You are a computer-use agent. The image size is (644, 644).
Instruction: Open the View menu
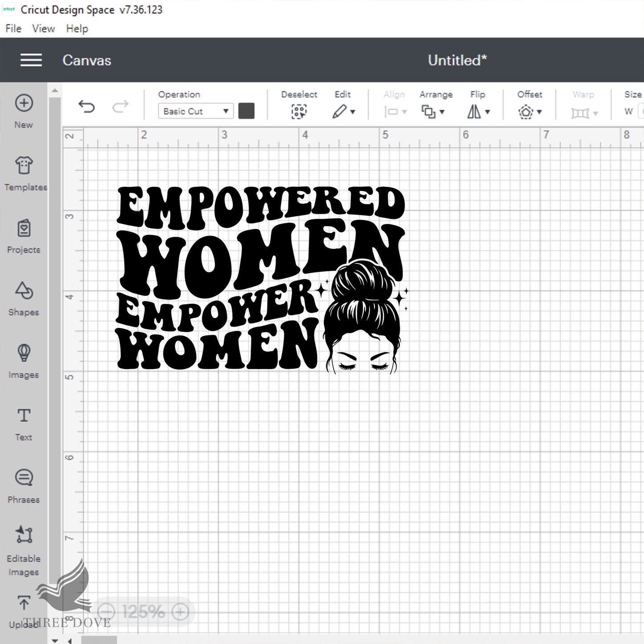(x=43, y=29)
